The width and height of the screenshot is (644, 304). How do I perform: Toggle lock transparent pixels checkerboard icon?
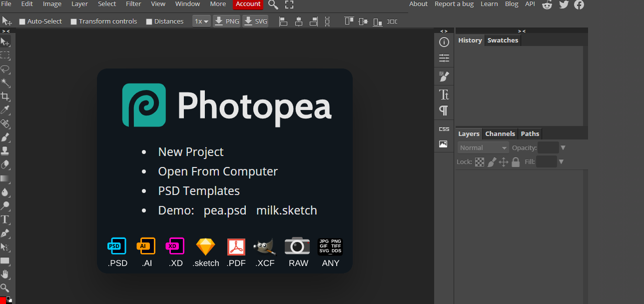(480, 162)
